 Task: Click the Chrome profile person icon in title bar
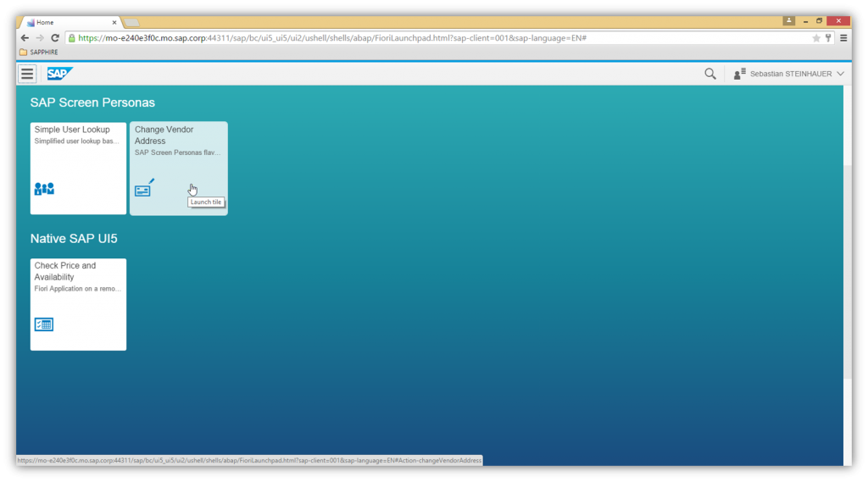(x=789, y=20)
